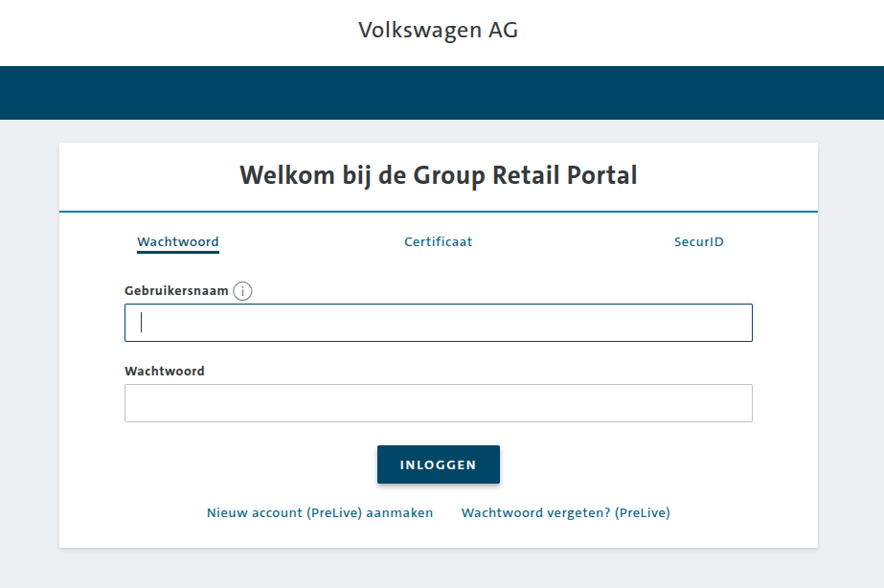This screenshot has height=588, width=884.
Task: Click the info icon beside Gebruikersnaam
Action: point(242,291)
